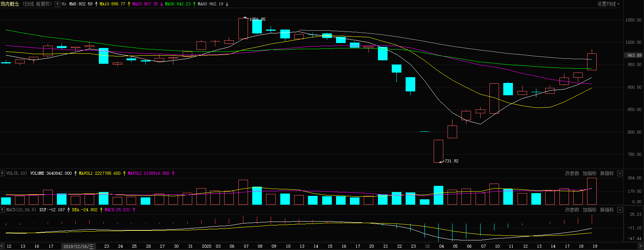Click 换指标 in the MACD panel
The height and width of the screenshot is (250, 644).
(x=607, y=210)
